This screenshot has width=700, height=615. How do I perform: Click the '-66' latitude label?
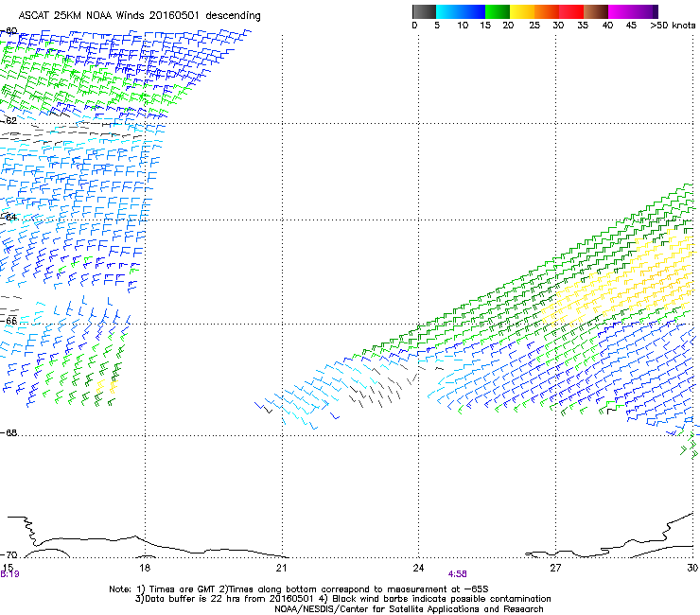point(9,321)
